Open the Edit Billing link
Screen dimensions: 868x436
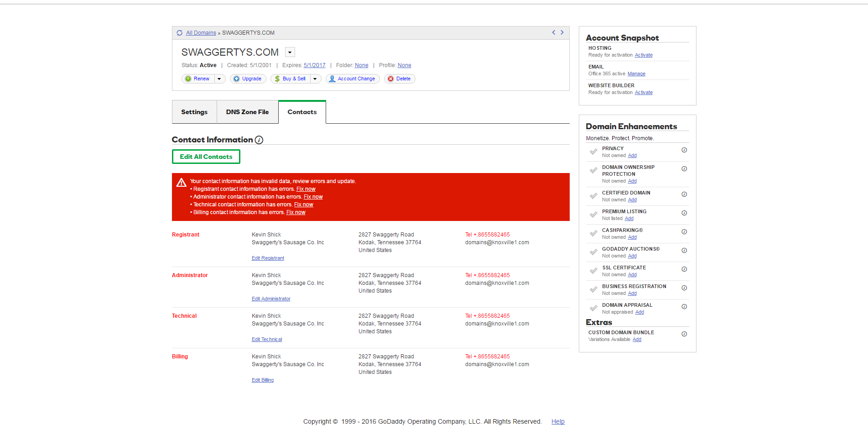click(263, 380)
